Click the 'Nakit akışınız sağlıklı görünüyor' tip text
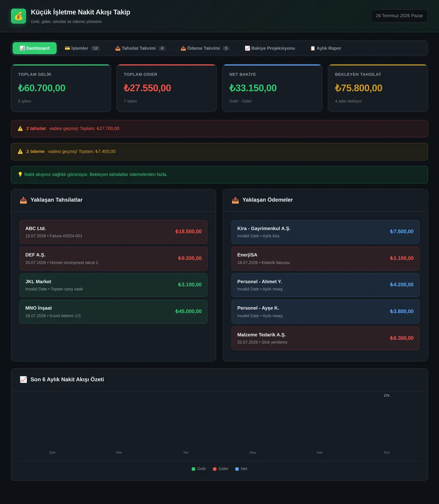The image size is (439, 504). (x=96, y=174)
